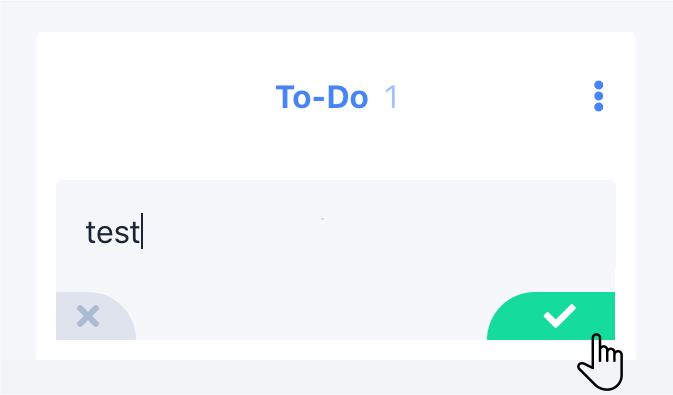Cancel the new task with gray X

tap(96, 316)
